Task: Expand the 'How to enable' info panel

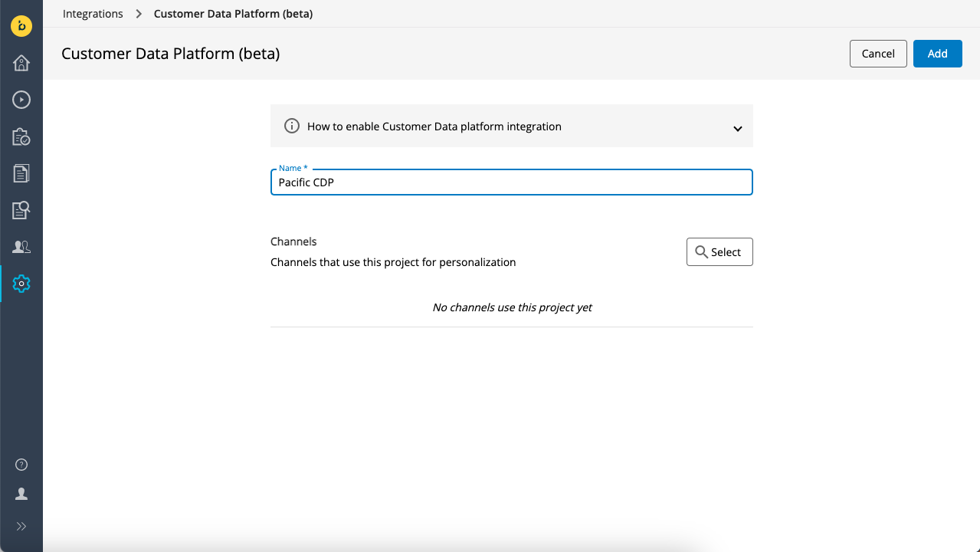Action: 434,127
